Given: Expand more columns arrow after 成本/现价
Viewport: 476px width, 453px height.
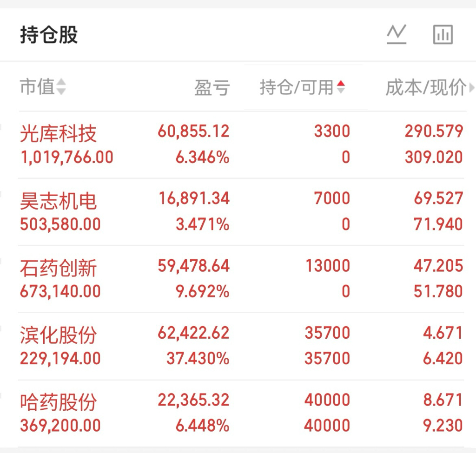Looking at the screenshot, I should point(472,88).
